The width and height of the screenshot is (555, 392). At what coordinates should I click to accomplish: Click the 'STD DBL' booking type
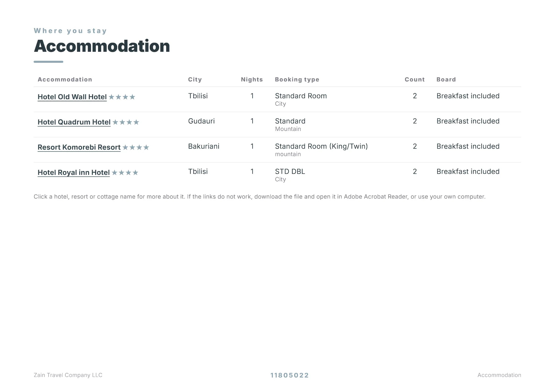coord(290,171)
